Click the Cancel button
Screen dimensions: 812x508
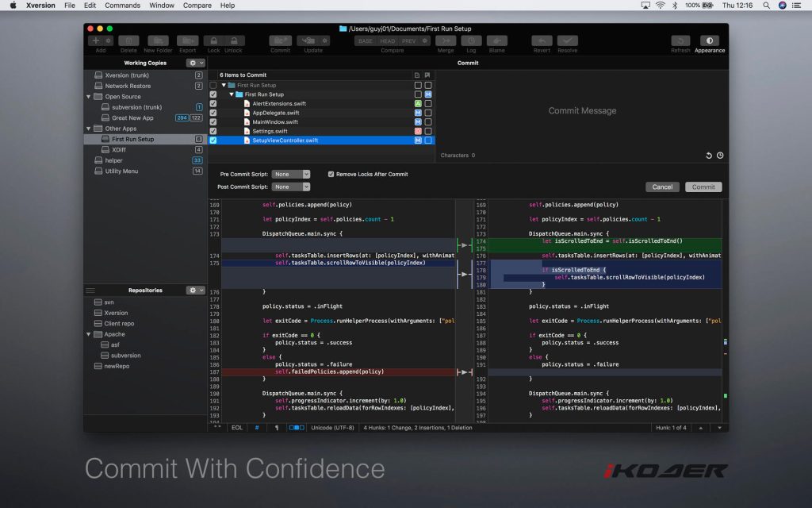click(x=662, y=187)
